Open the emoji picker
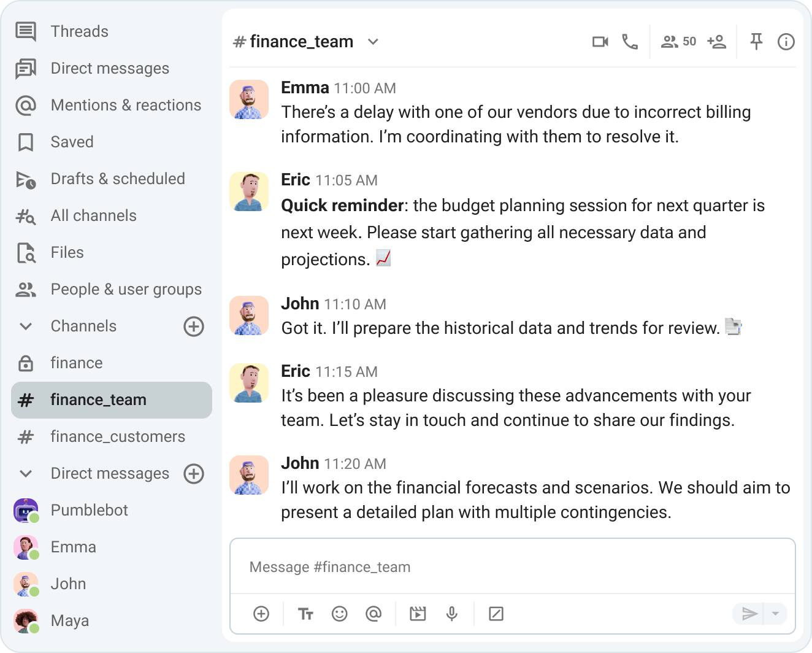This screenshot has height=653, width=812. pyautogui.click(x=340, y=613)
